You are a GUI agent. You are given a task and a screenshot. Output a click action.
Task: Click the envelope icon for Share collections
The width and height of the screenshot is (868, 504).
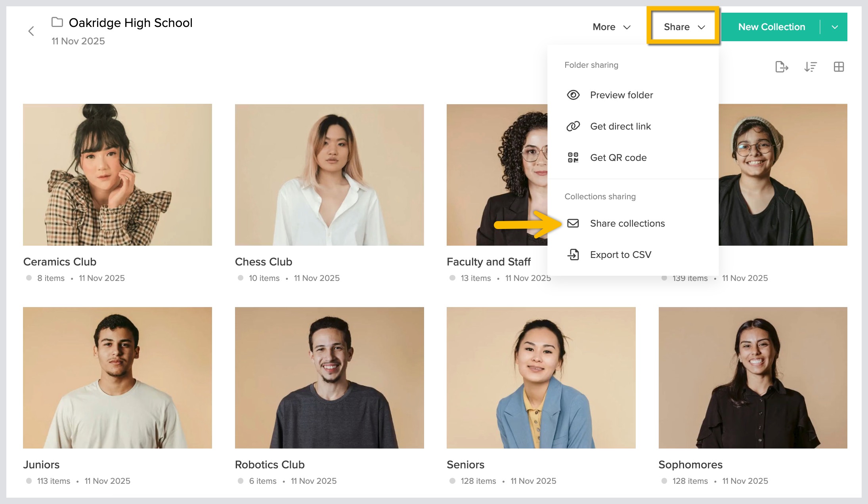click(x=573, y=223)
